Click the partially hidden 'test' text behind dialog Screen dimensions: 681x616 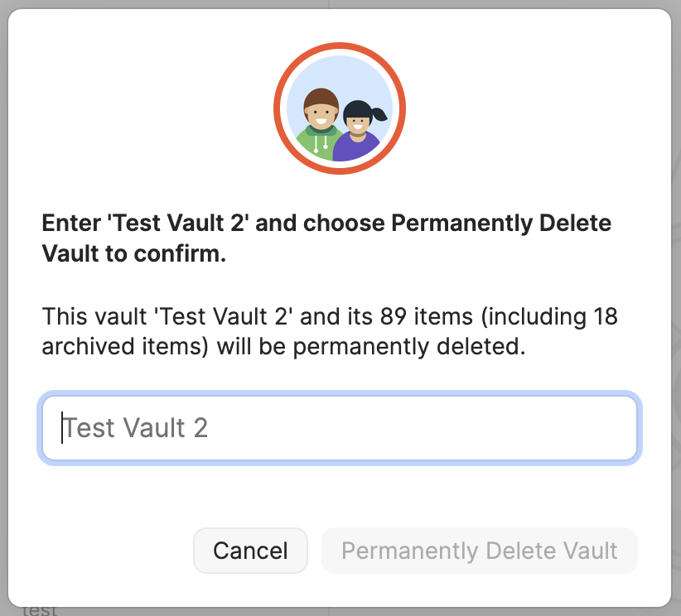coord(40,611)
